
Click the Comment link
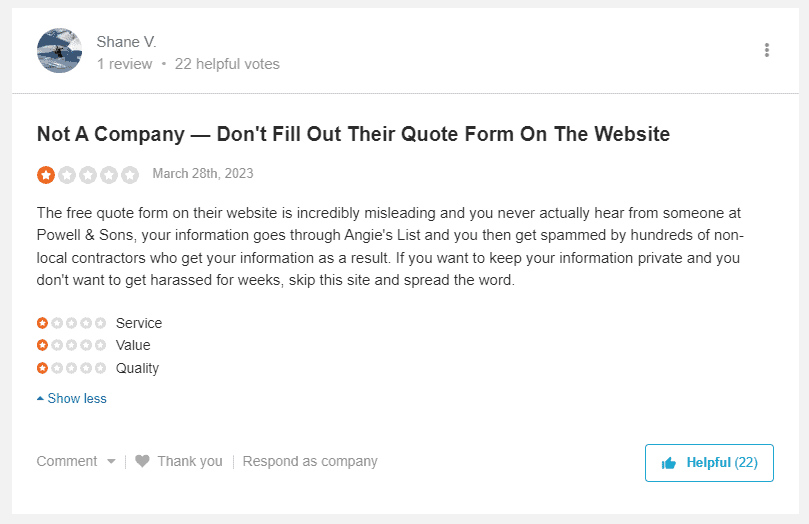pos(67,461)
